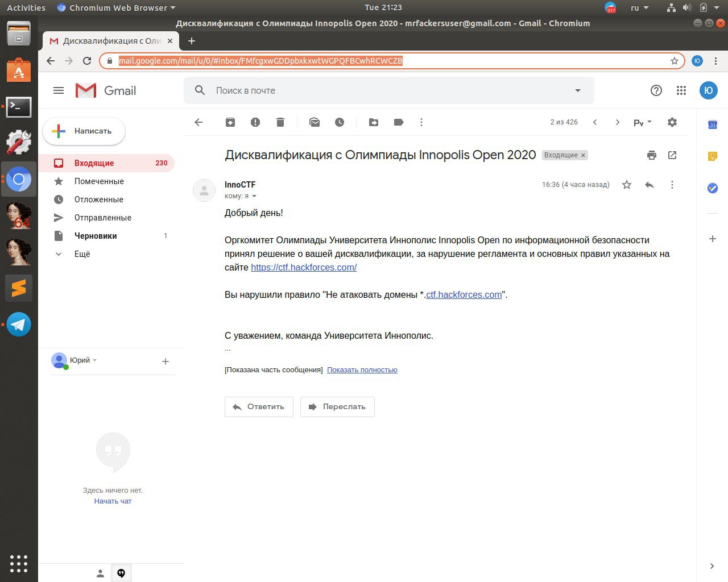Open Telegram from dock
This screenshot has width=728, height=582.
click(x=19, y=325)
